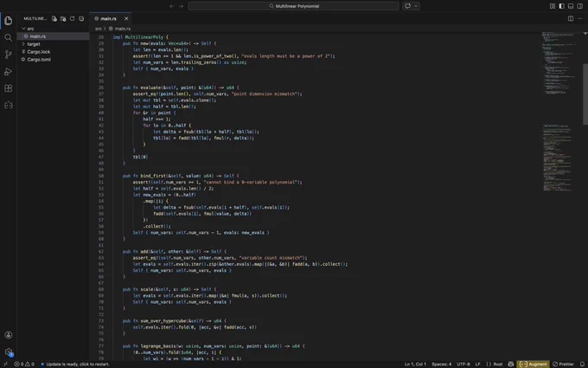
Task: Open the Search view in activity bar
Action: point(9,37)
